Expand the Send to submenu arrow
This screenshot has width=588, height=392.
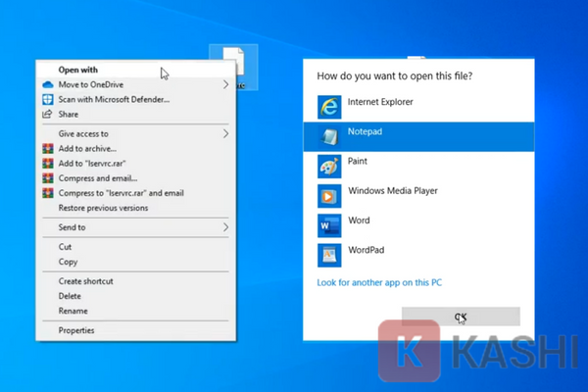pos(226,227)
